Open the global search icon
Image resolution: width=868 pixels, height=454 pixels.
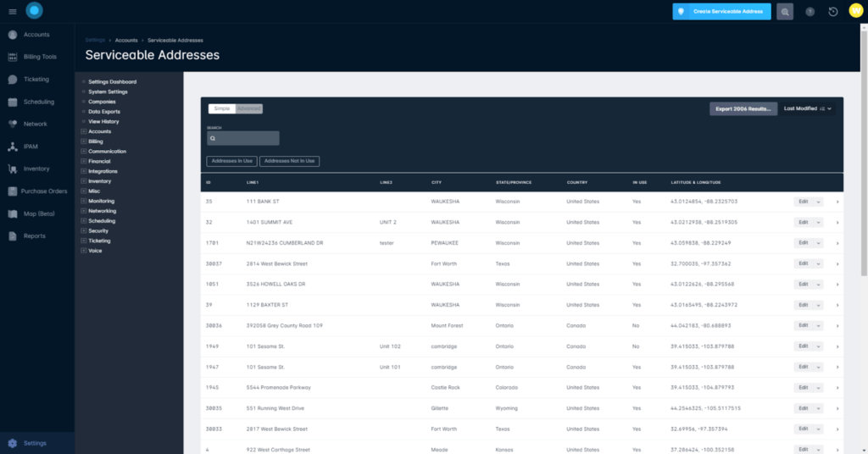pos(784,12)
